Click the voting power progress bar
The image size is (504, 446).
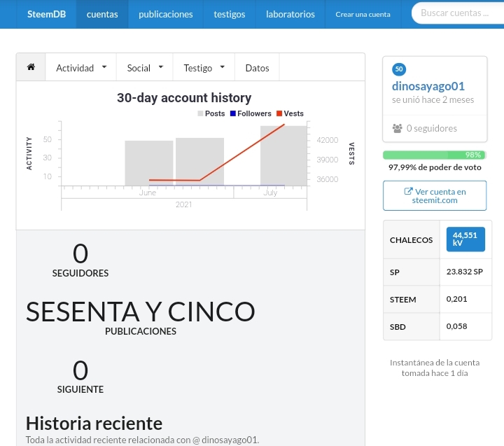(x=434, y=155)
